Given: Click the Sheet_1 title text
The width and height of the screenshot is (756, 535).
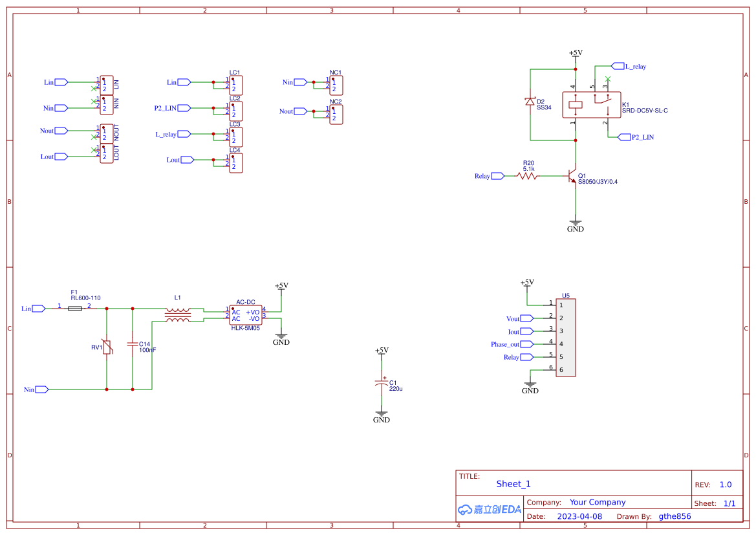Looking at the screenshot, I should [x=513, y=484].
